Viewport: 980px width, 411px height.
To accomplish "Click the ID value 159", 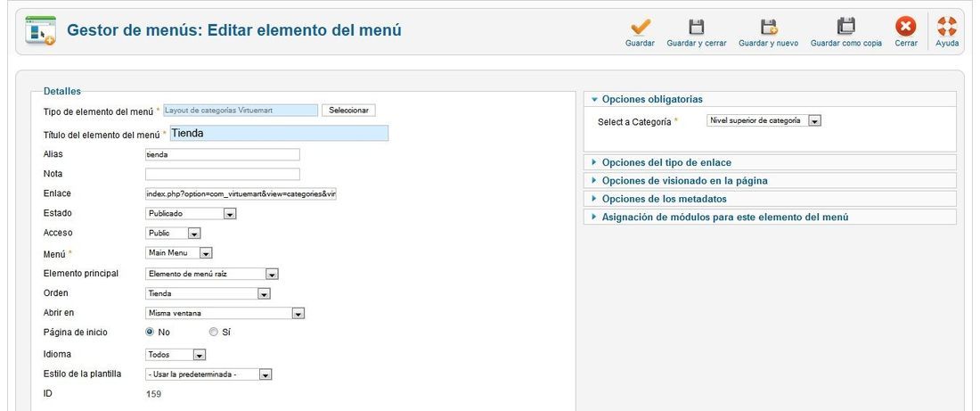I will point(154,394).
